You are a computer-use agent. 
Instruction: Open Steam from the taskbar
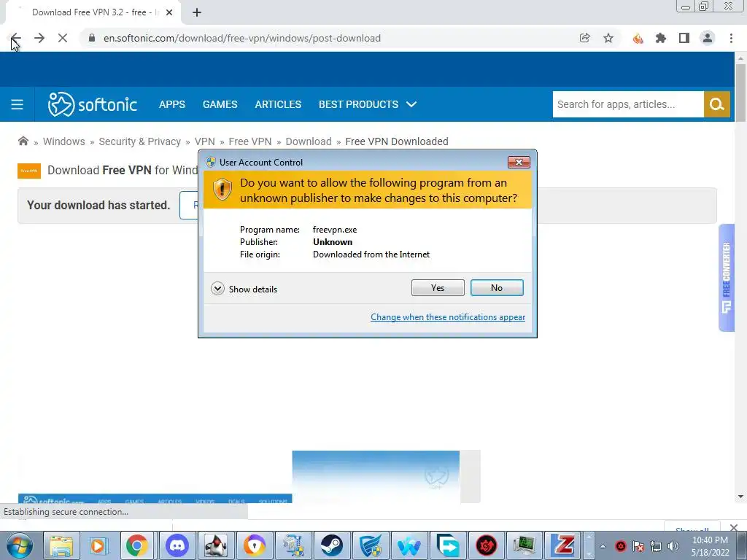(x=332, y=545)
